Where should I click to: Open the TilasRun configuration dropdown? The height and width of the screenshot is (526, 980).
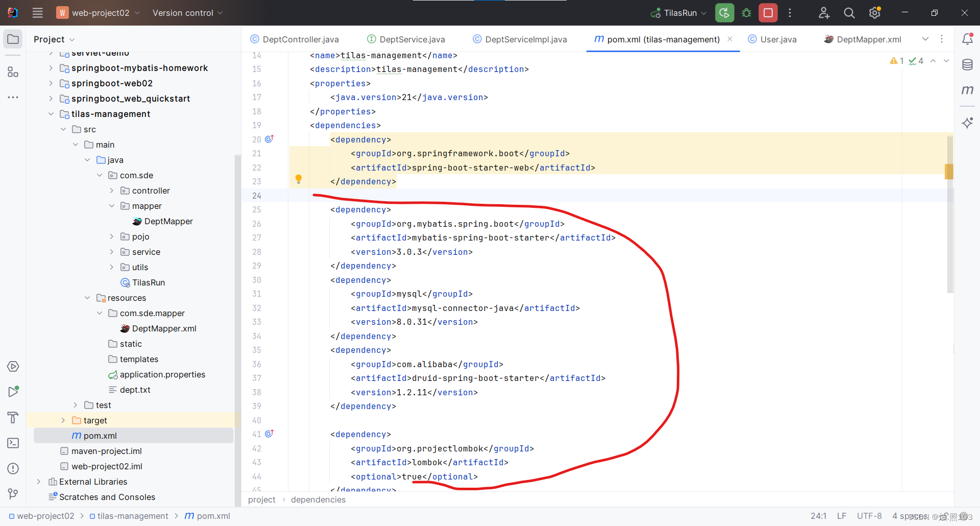point(679,13)
